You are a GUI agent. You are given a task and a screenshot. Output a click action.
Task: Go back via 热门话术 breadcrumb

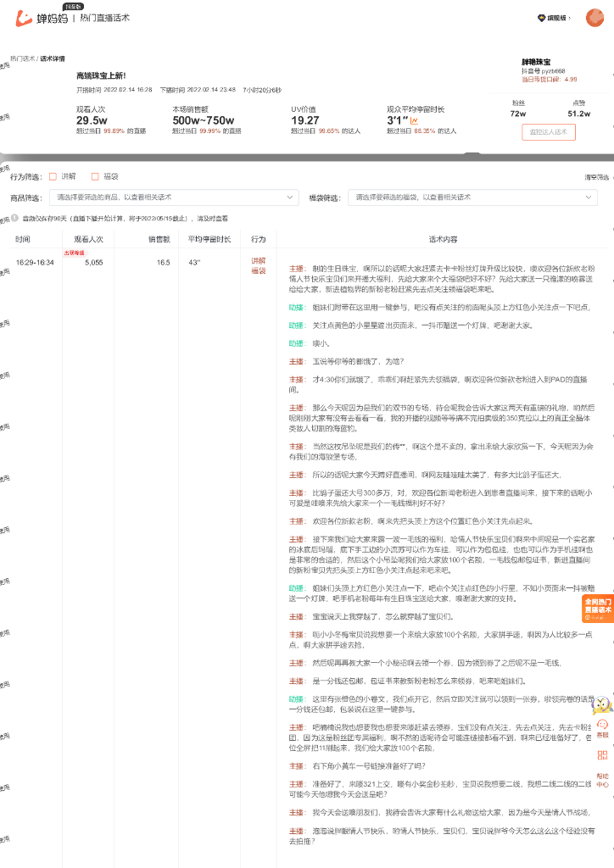(x=22, y=58)
